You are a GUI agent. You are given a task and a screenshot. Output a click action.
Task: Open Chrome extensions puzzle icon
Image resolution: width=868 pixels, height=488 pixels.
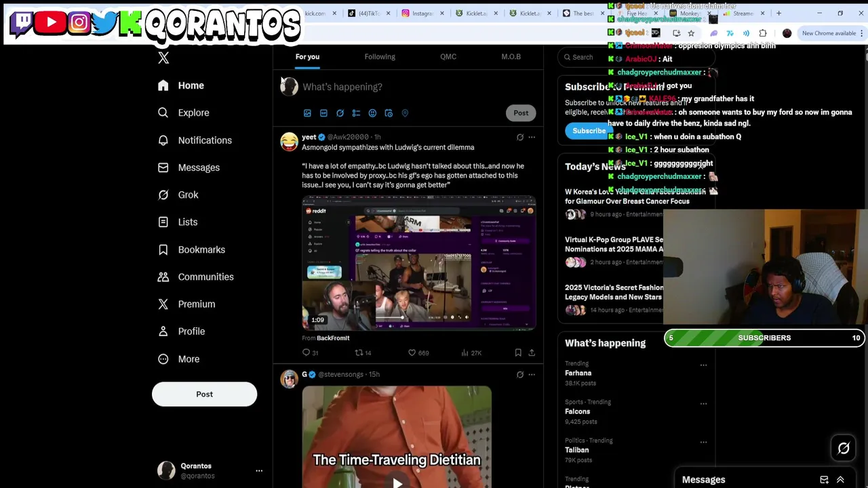[x=763, y=33]
